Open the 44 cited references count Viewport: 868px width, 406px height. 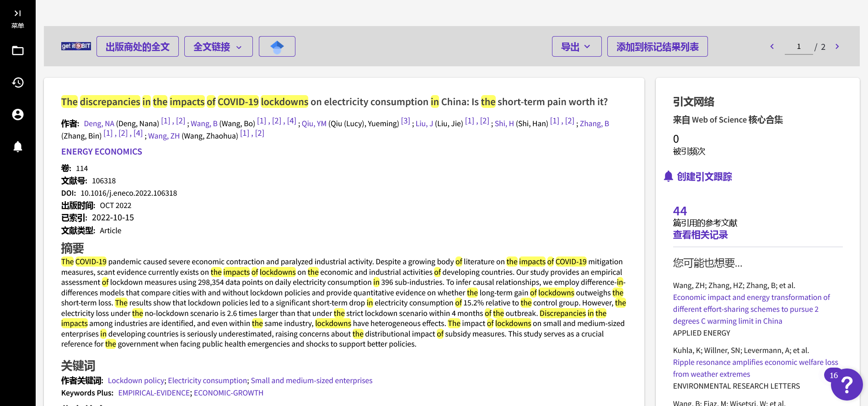click(x=680, y=211)
